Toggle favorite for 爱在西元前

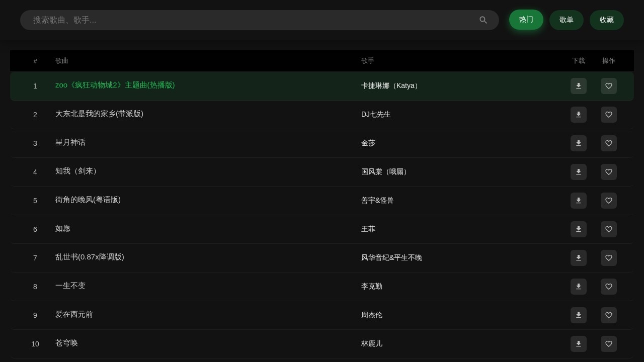tap(609, 315)
